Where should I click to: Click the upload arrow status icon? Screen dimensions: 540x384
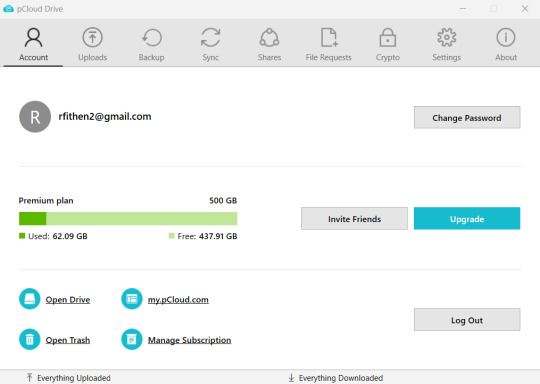point(30,377)
